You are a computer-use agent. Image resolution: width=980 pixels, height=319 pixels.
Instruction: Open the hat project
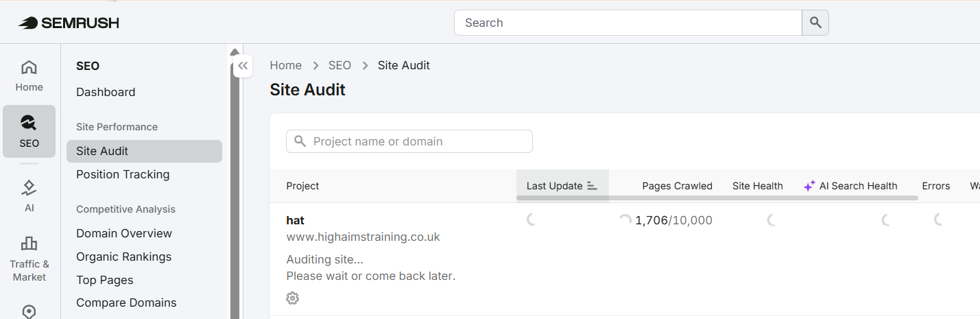tap(296, 220)
